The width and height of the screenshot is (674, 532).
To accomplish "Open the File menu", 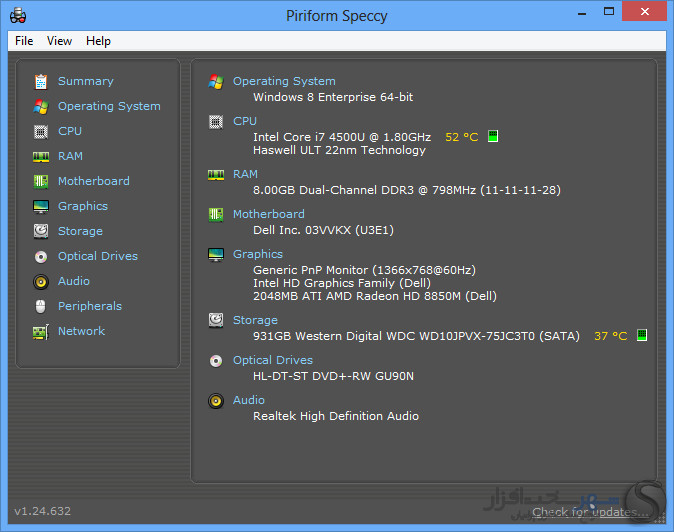I will (x=24, y=41).
